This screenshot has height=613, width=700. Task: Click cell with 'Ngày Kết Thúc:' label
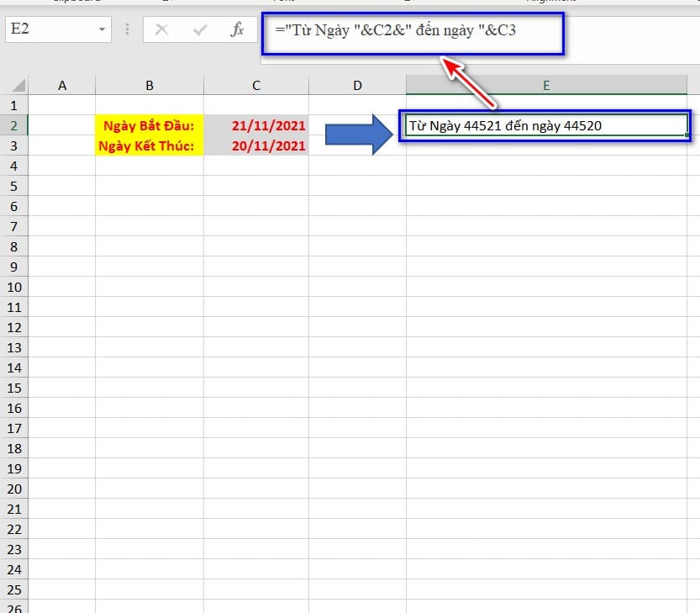click(x=149, y=145)
